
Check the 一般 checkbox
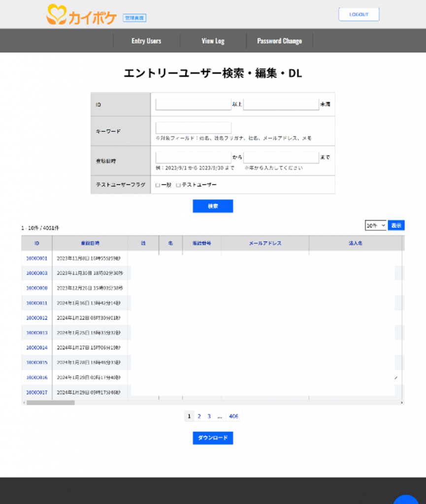coord(158,185)
